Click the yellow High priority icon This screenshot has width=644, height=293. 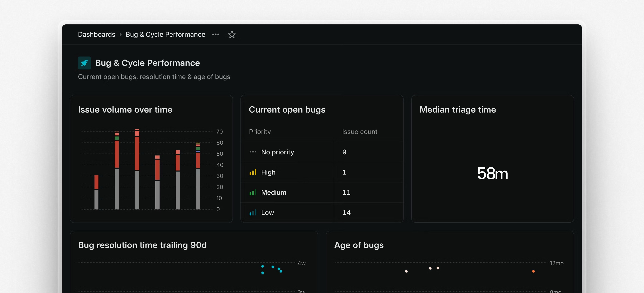(253, 172)
